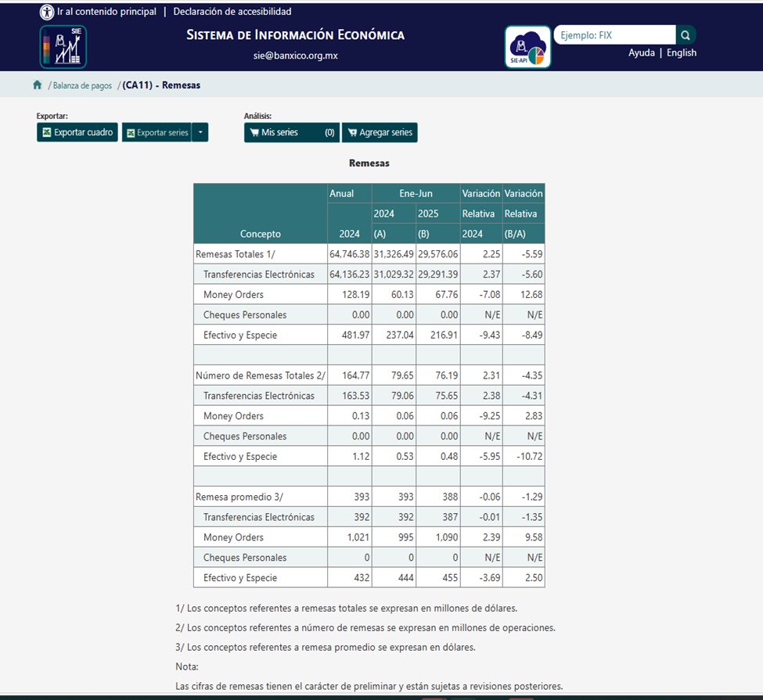Navigate to Balanza de pagos breadcrumb
Image resolution: width=763 pixels, height=700 pixels.
click(x=82, y=85)
